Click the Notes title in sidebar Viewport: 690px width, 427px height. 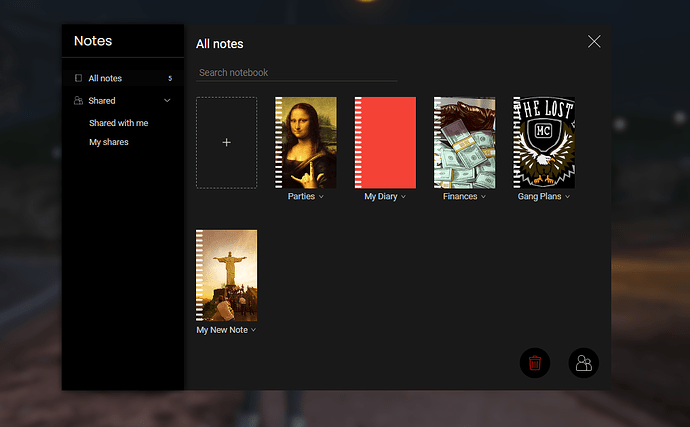click(93, 41)
